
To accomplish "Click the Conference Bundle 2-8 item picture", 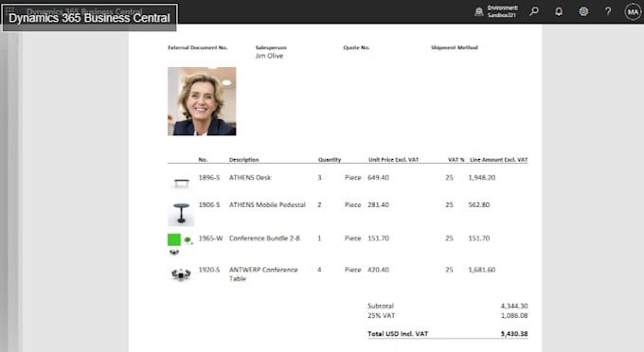I will (180, 244).
